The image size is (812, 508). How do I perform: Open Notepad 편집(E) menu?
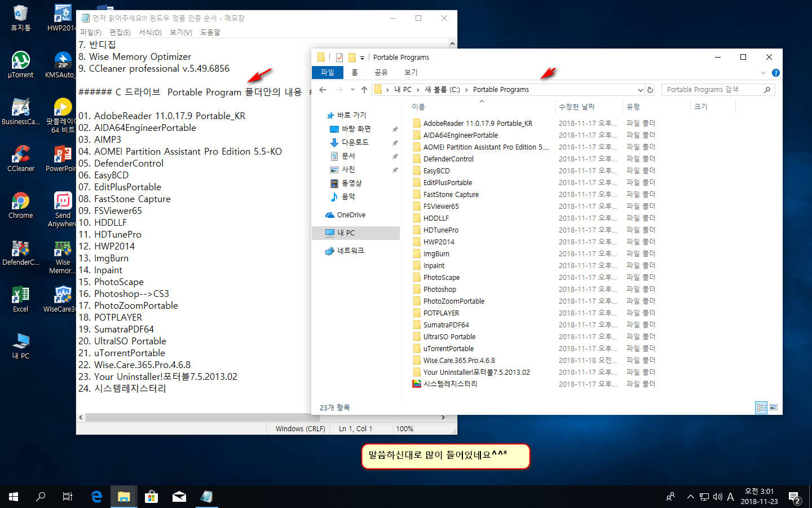point(120,32)
